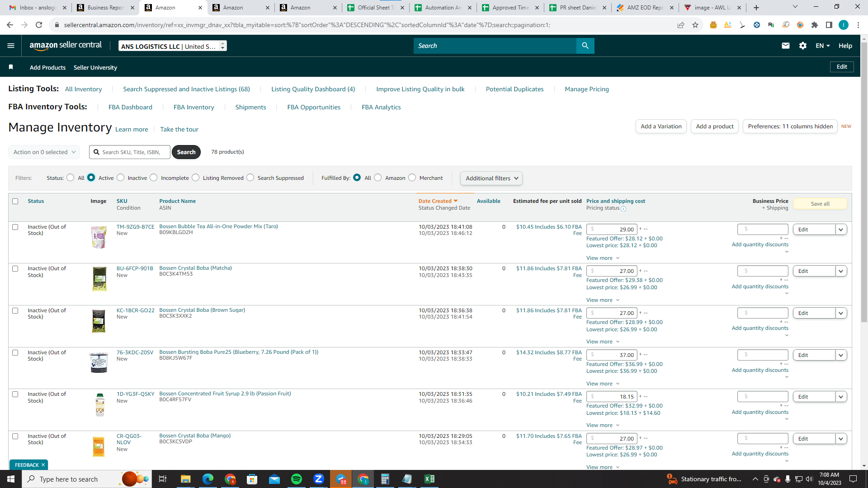868x488 pixels.
Task: Click the Pricing status info icon
Action: coord(623,209)
